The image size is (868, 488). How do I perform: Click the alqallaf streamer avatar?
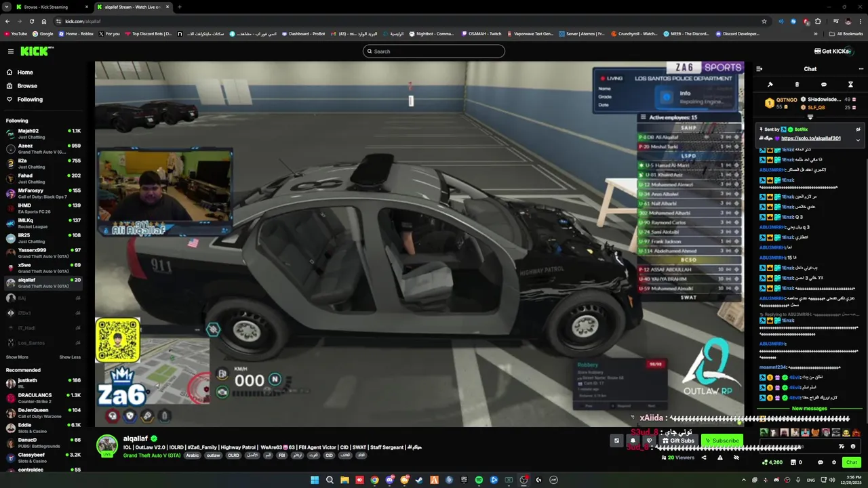(x=107, y=445)
